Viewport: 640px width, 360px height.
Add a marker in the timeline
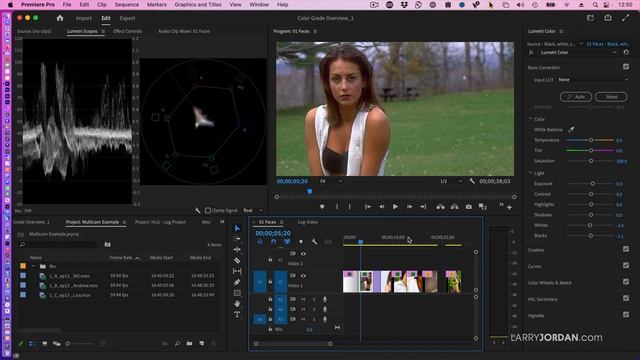[x=301, y=242]
